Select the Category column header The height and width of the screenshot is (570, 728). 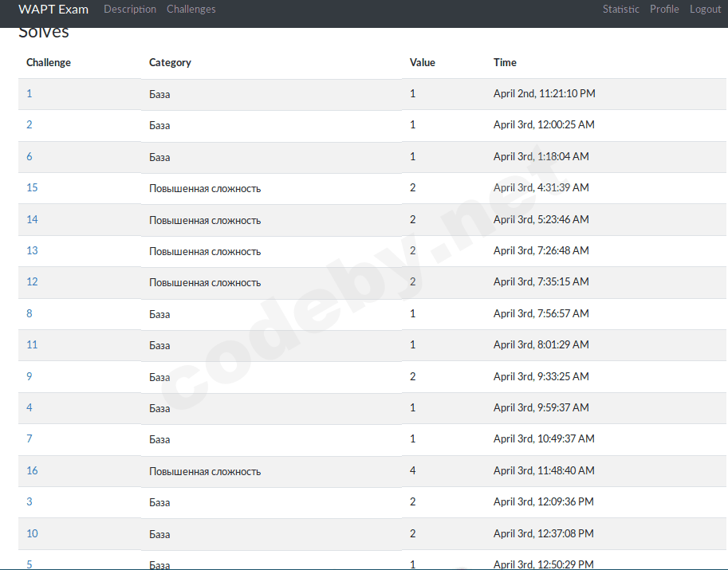pyautogui.click(x=168, y=62)
